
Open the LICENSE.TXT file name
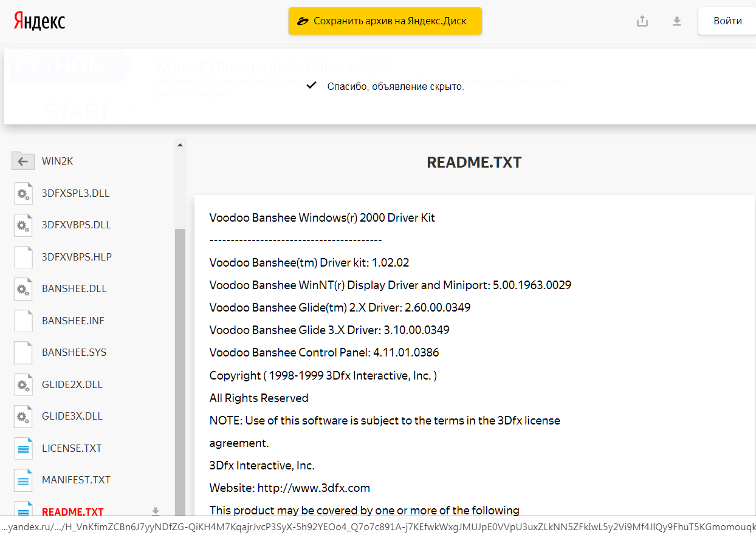pos(72,448)
